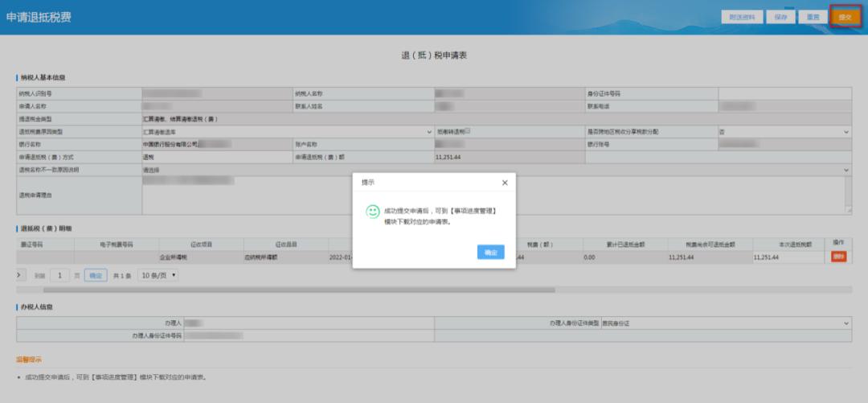This screenshot has width=868, height=403.
Task: Click the 申请退抵税费 page title
Action: pyautogui.click(x=39, y=17)
